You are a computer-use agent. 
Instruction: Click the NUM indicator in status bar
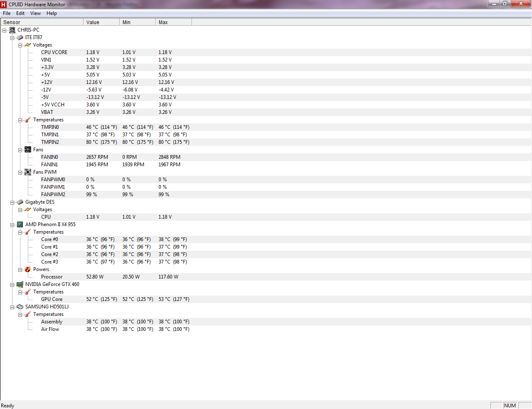point(510,406)
